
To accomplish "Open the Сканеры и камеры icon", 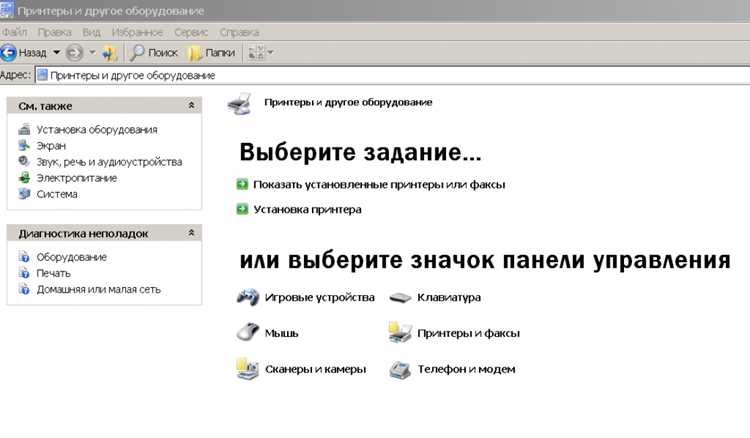I will [x=248, y=369].
